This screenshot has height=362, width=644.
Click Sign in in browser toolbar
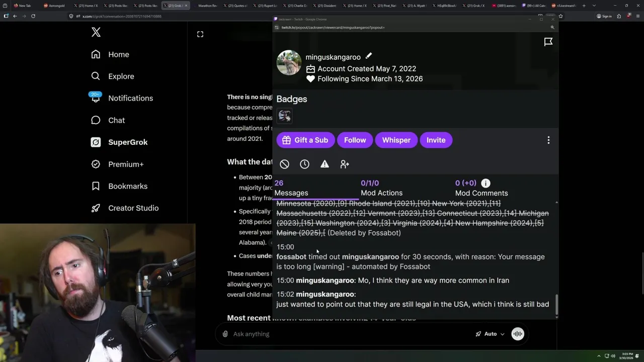point(604,16)
